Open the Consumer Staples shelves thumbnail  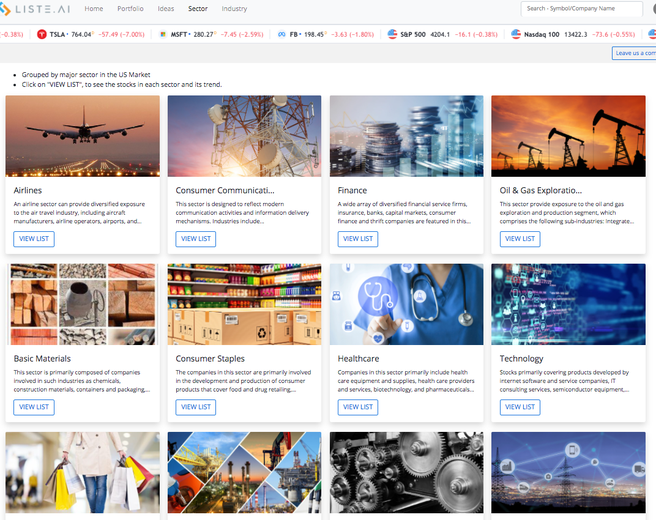244,304
